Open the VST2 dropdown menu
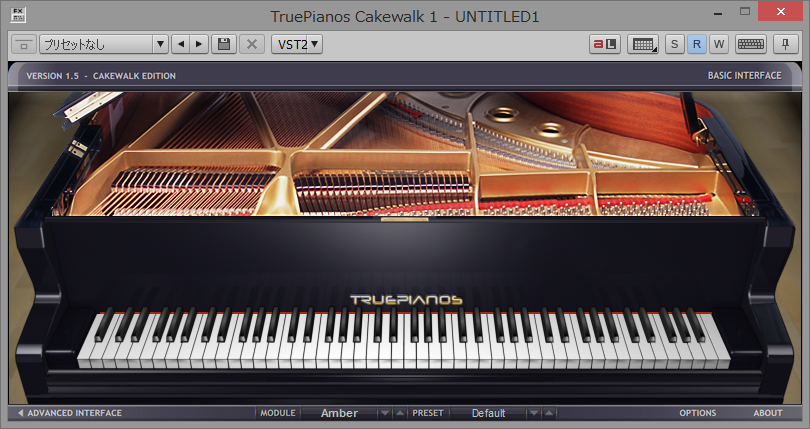The height and width of the screenshot is (429, 810). coord(297,44)
